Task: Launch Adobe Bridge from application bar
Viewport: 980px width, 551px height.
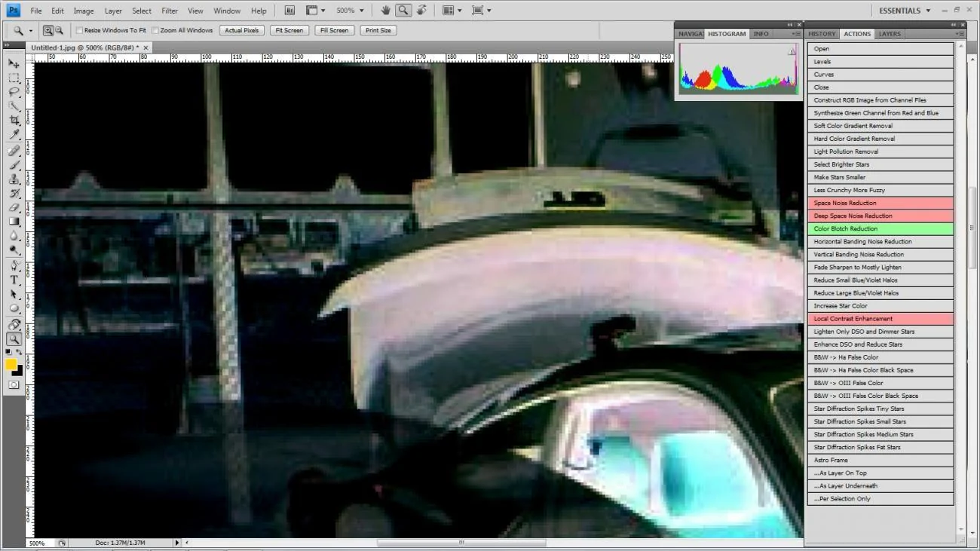Action: pyautogui.click(x=290, y=11)
